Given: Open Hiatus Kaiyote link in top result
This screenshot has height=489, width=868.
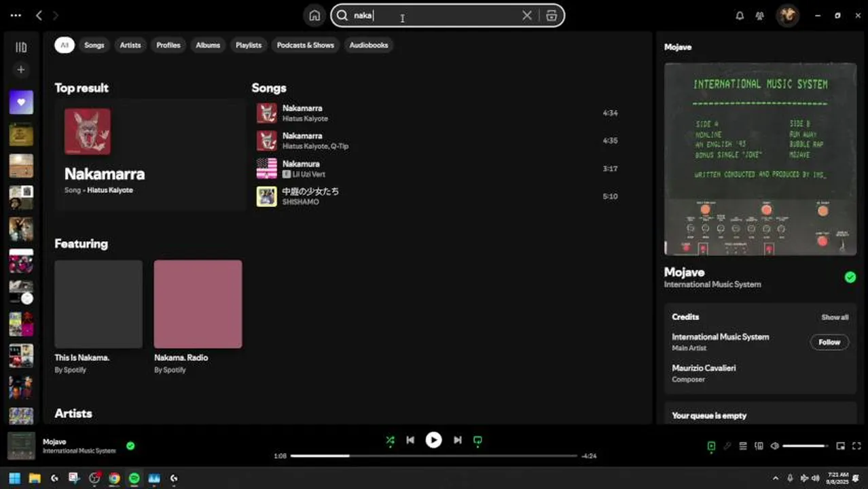Looking at the screenshot, I should [x=110, y=190].
